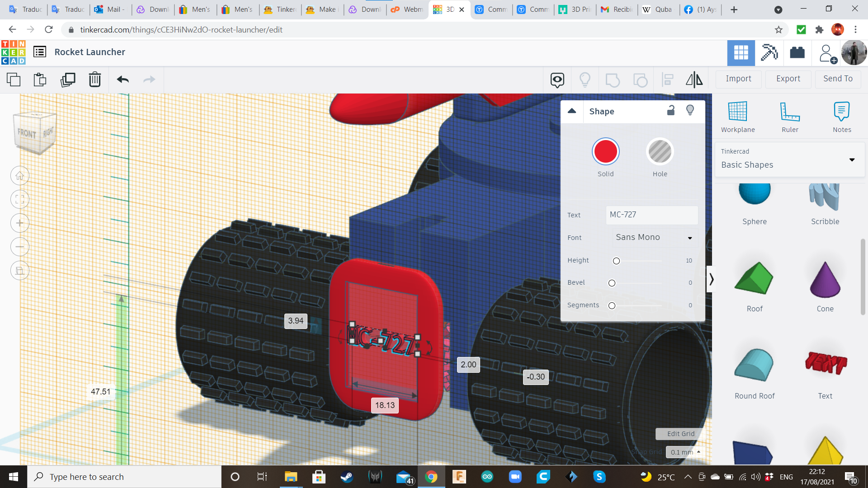Switch to Blocks view mode
The image size is (868, 488).
coord(769,53)
